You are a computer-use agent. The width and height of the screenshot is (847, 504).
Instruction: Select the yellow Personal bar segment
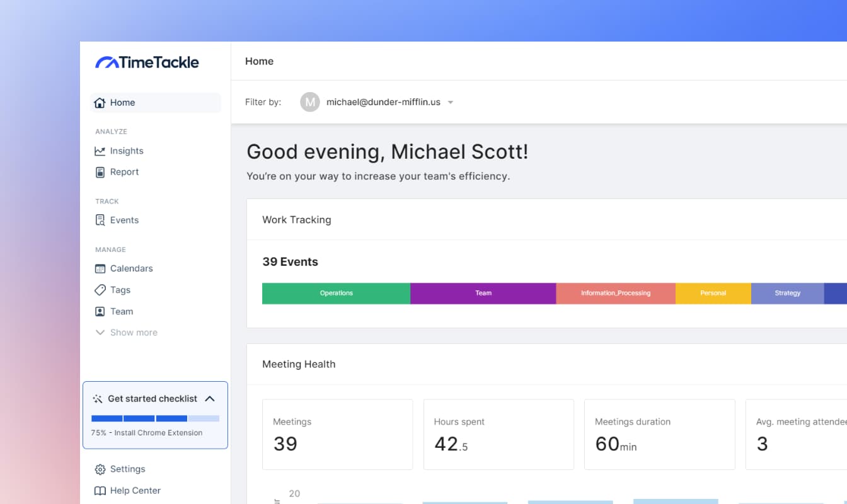pos(713,294)
